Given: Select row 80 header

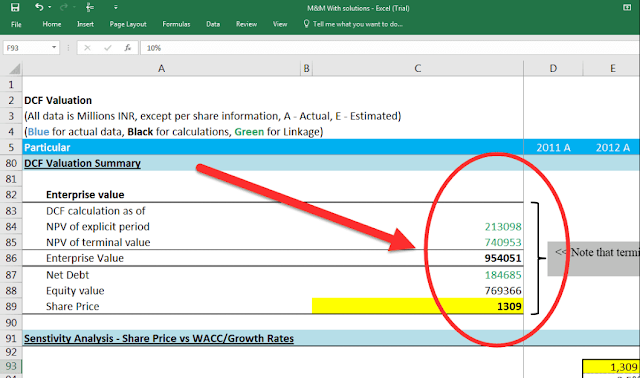Looking at the screenshot, I should coord(11,163).
